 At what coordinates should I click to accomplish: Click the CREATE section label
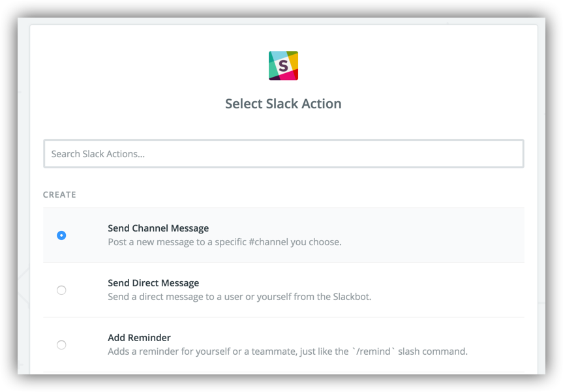[x=59, y=194]
